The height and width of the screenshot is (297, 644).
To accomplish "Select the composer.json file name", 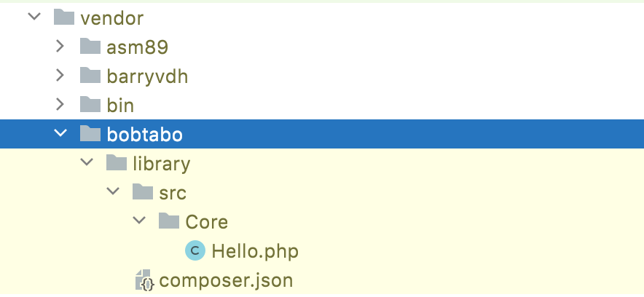I will point(226,280).
